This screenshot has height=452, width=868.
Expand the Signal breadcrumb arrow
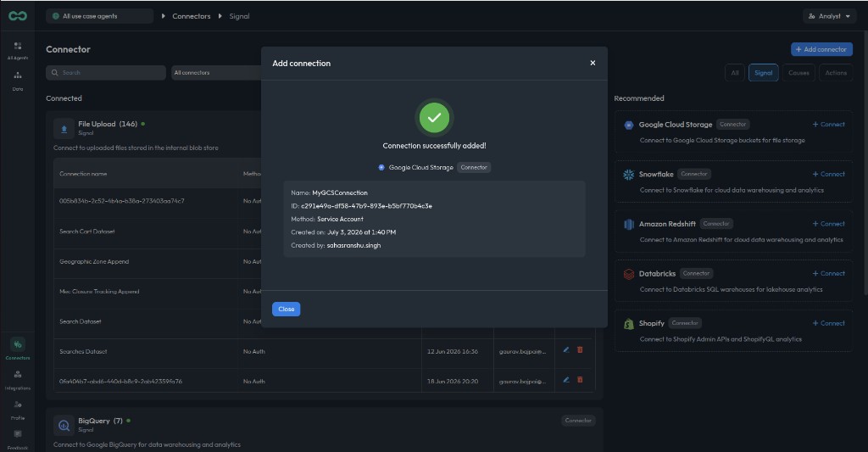point(220,16)
